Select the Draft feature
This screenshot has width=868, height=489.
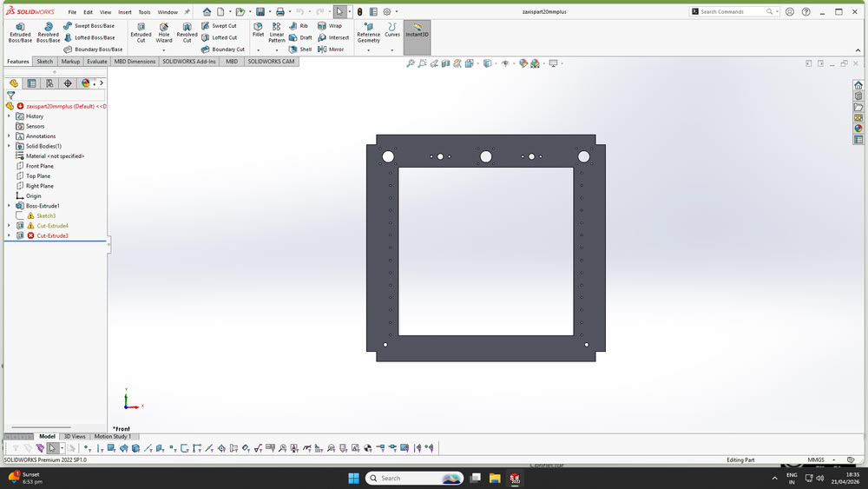(300, 37)
